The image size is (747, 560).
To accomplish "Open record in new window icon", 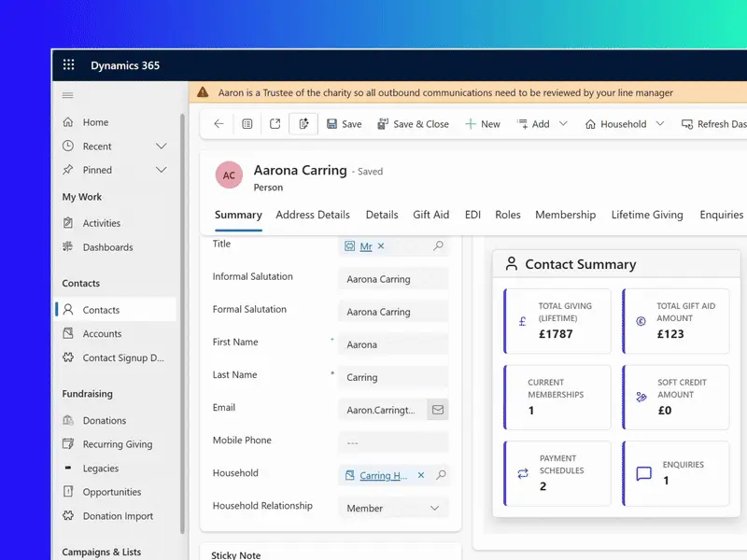I will coord(275,124).
